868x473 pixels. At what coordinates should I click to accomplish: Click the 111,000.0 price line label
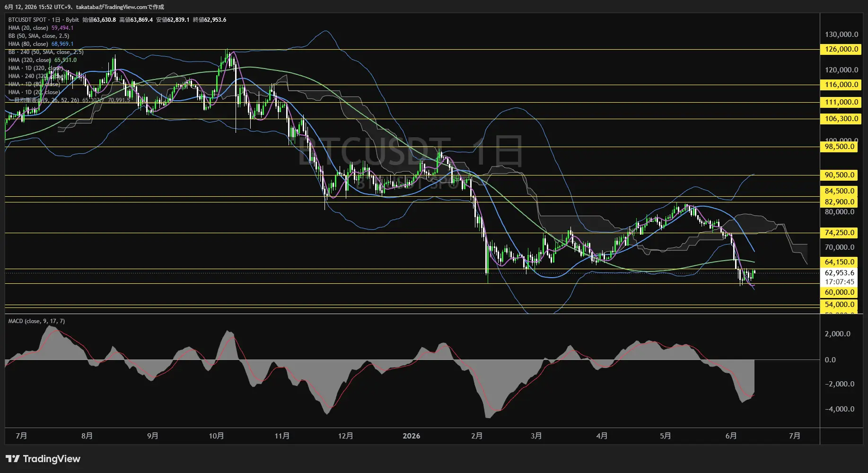[841, 102]
